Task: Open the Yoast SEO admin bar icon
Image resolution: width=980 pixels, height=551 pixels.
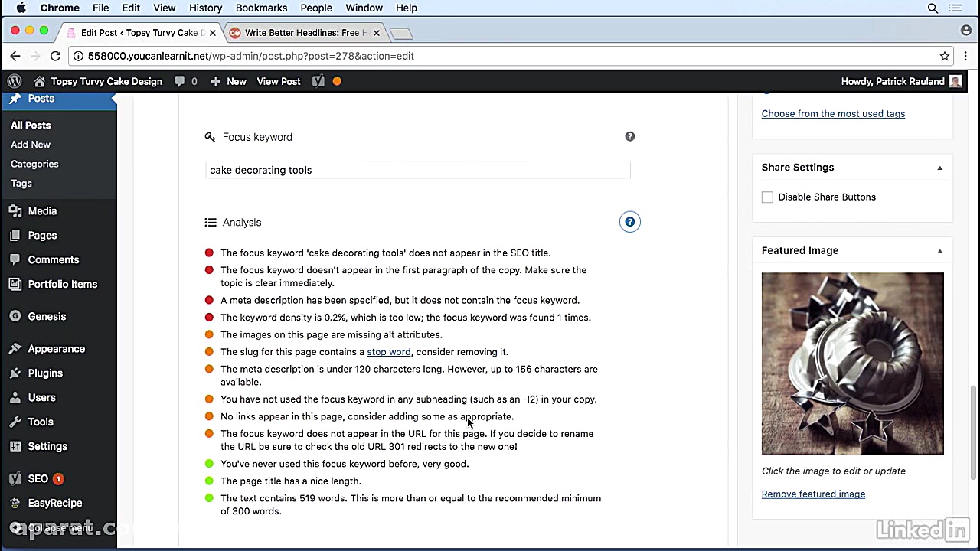Action: (x=318, y=81)
